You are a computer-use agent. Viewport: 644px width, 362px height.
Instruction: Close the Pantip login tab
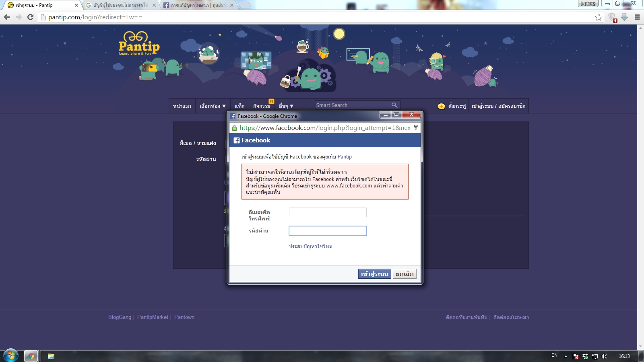click(x=76, y=5)
